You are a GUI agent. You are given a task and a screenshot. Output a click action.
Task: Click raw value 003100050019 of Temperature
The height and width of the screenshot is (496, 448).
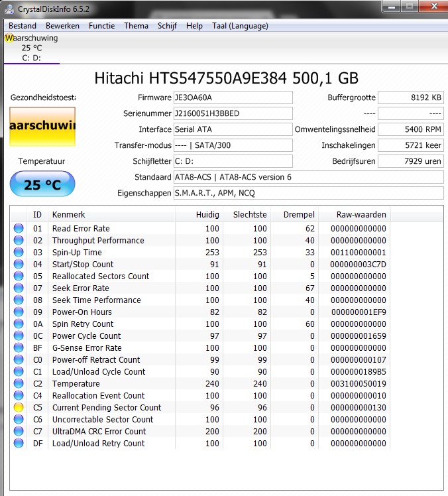coord(359,384)
